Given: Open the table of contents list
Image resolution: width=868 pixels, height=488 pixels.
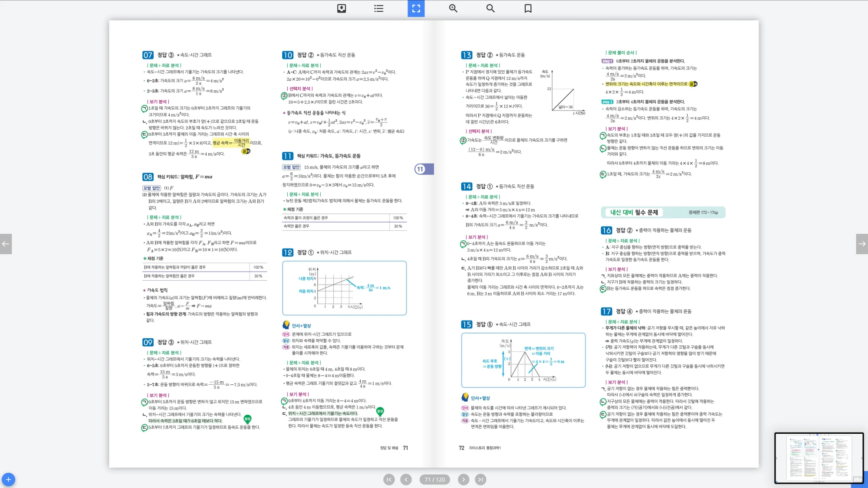Looking at the screenshot, I should (378, 8).
